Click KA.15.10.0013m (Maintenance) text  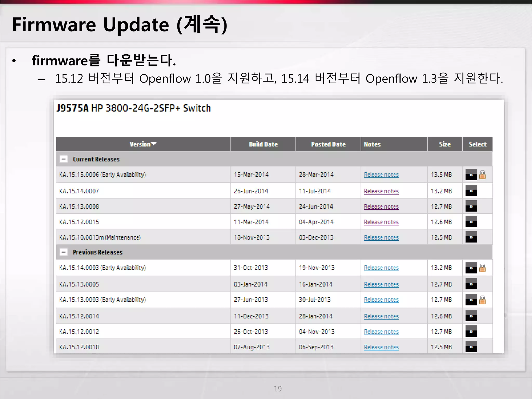pyautogui.click(x=100, y=237)
